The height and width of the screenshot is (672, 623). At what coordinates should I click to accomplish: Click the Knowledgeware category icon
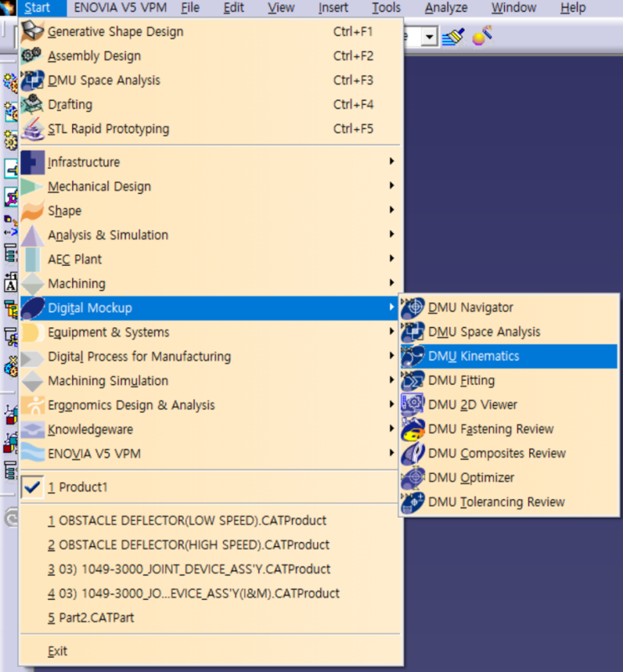click(x=32, y=430)
